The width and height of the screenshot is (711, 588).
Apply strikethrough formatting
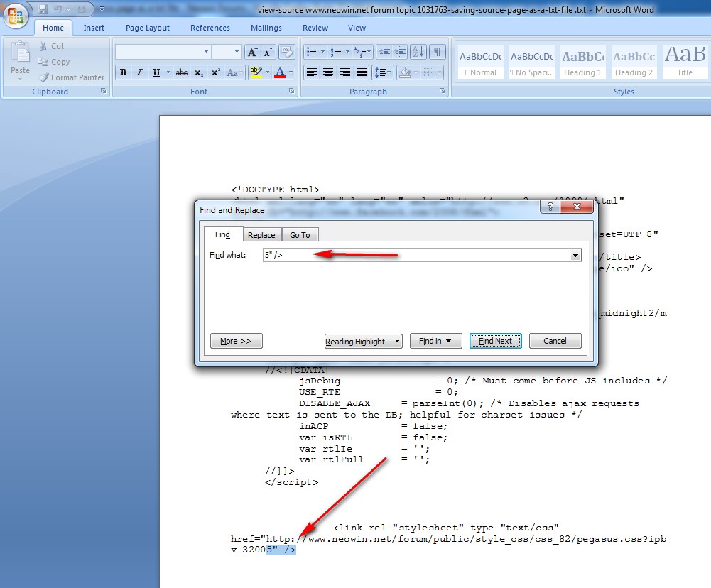(182, 72)
